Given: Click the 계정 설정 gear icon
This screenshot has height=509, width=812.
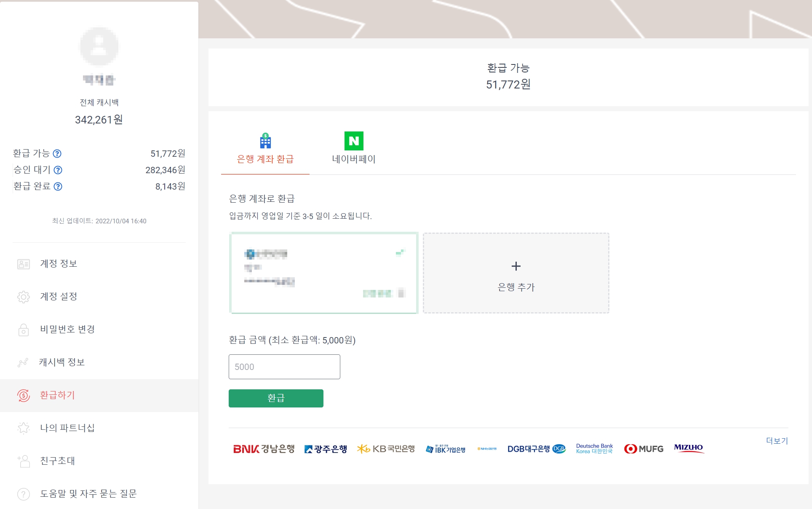Looking at the screenshot, I should pyautogui.click(x=24, y=297).
